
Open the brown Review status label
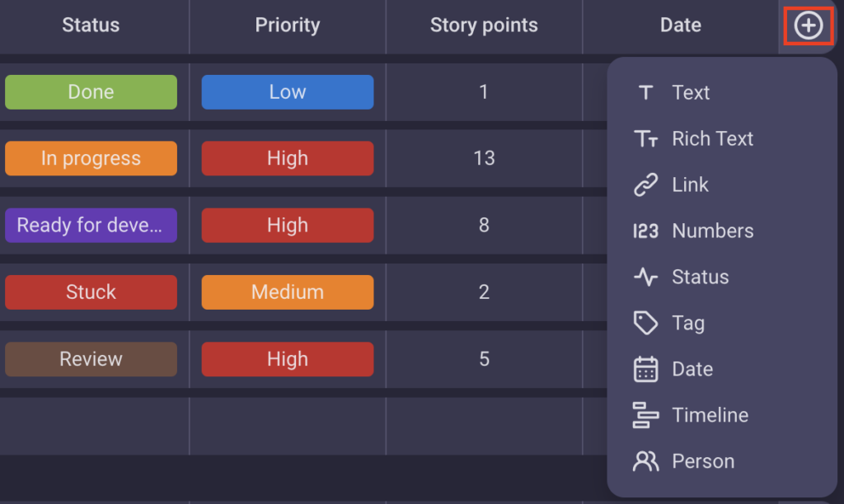point(91,359)
